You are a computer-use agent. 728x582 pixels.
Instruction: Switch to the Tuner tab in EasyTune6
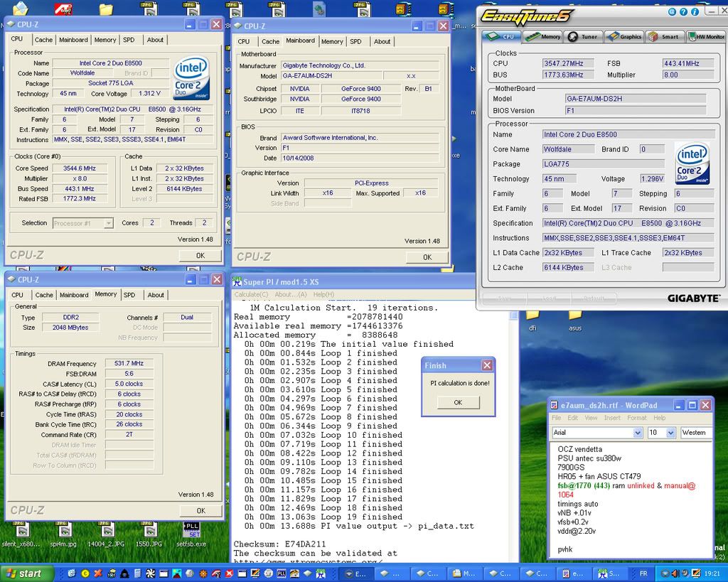click(583, 36)
